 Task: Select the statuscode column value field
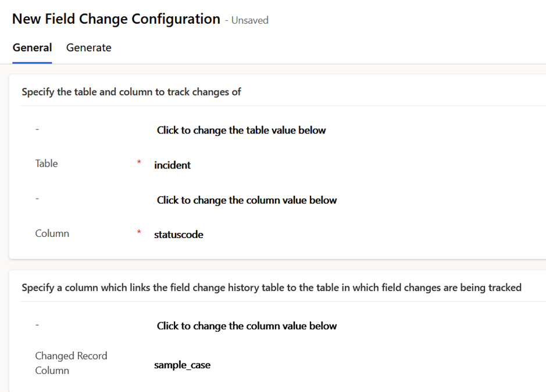tap(179, 235)
